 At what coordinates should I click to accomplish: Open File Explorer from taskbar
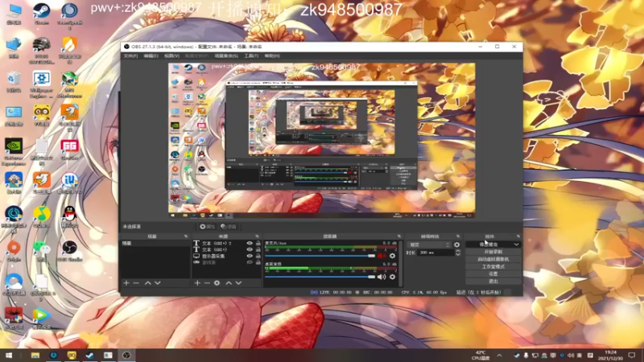pyautogui.click(x=35, y=355)
